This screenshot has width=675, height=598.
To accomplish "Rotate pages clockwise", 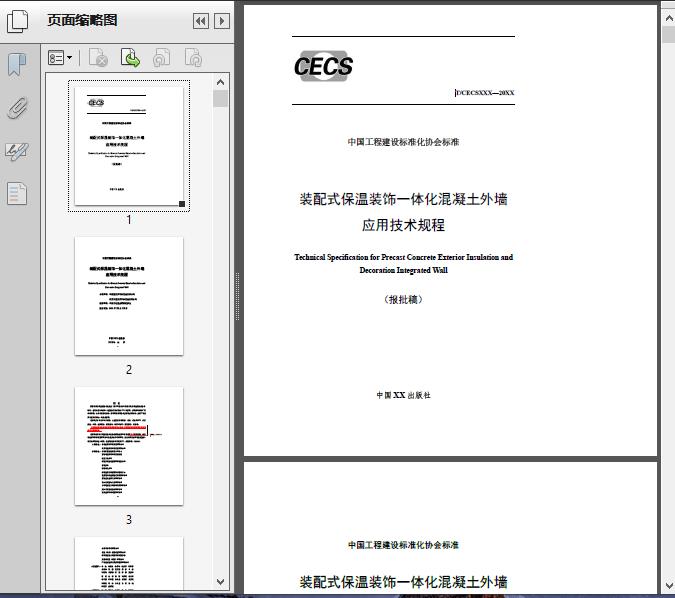I will (193, 59).
